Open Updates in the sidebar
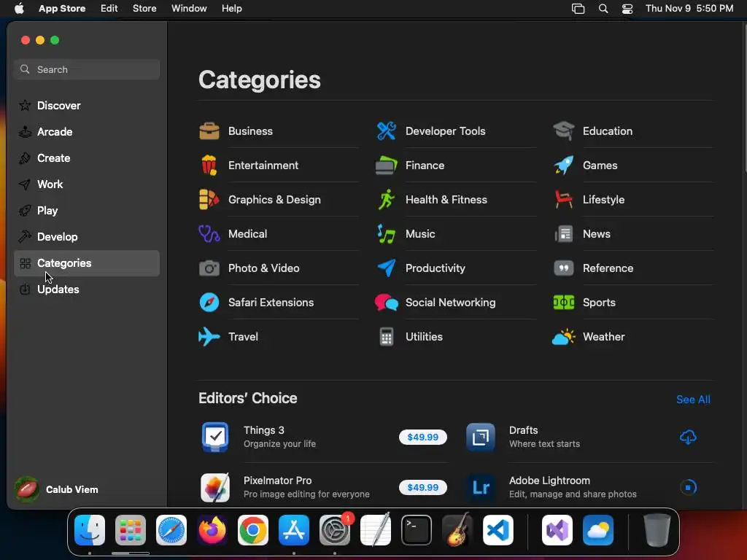747x560 pixels. point(87,289)
